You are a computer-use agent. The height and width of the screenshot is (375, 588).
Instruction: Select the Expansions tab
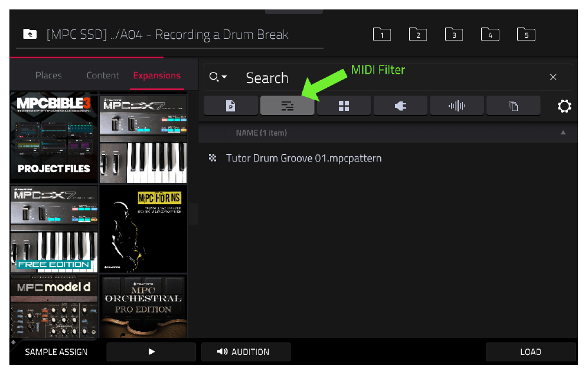pos(157,75)
